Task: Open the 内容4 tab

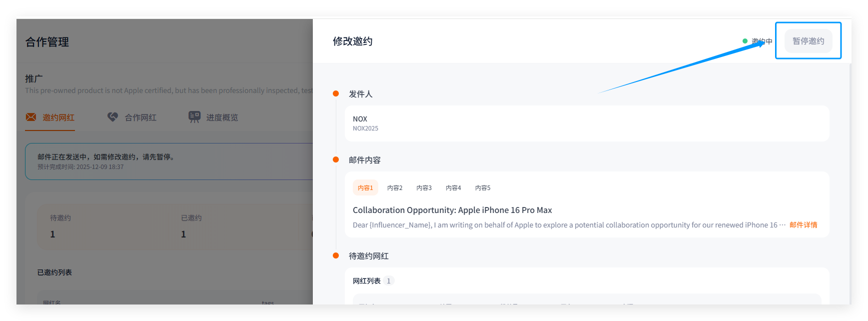Action: [x=453, y=188]
